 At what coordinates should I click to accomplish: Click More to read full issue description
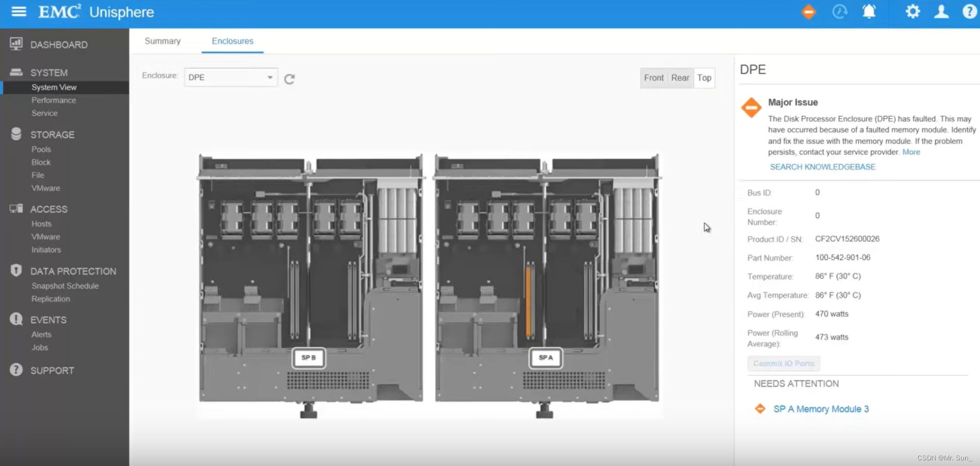[911, 152]
